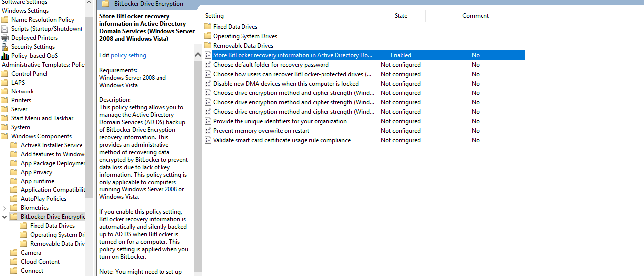The height and width of the screenshot is (276, 644).
Task: Click the Operating System Drives folder icon in list
Action: (x=208, y=36)
